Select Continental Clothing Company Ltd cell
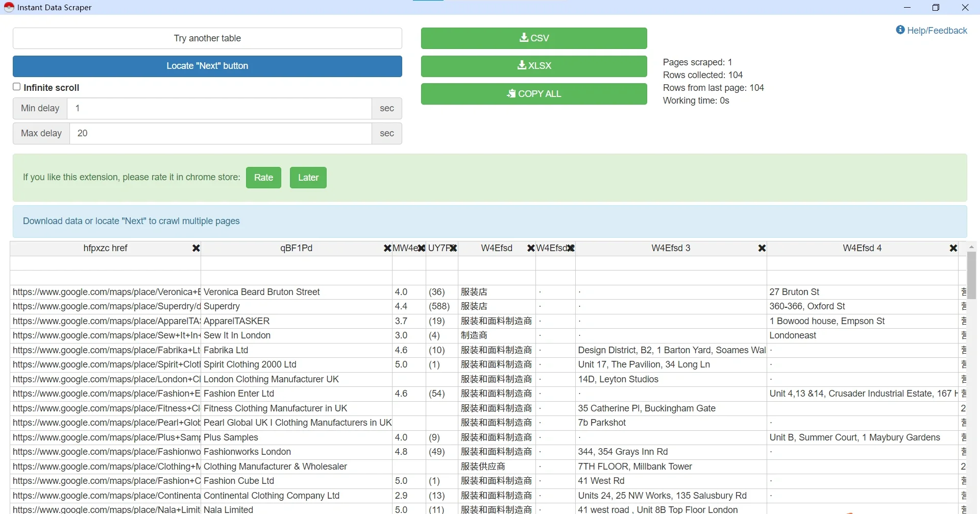This screenshot has width=980, height=514. 297,496
